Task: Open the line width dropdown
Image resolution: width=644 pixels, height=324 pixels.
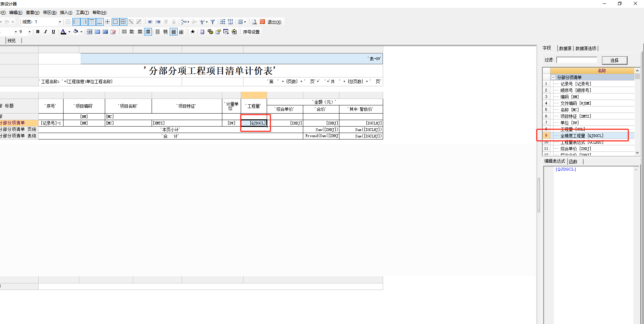Action: (60, 22)
